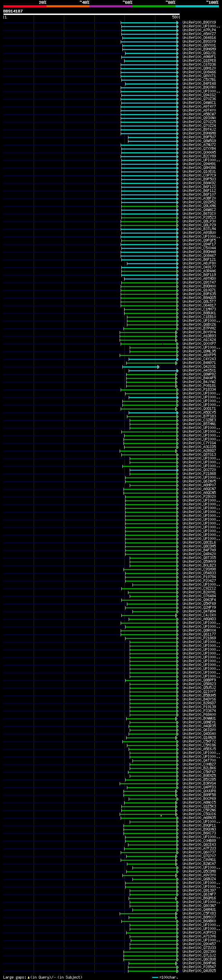Viewport: 222px width, 980px height.
Task: Select the UniRef100_B3TLM4 label
Action: pyautogui.click(x=199, y=229)
